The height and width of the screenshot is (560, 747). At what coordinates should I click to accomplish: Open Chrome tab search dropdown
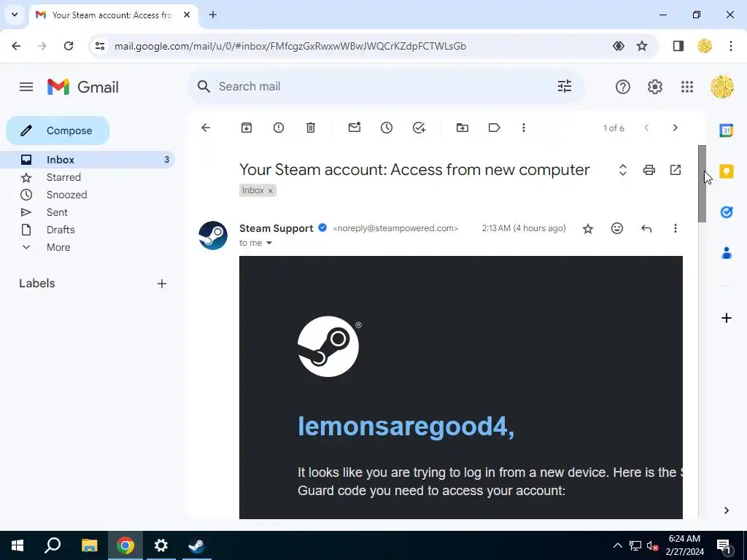click(15, 15)
